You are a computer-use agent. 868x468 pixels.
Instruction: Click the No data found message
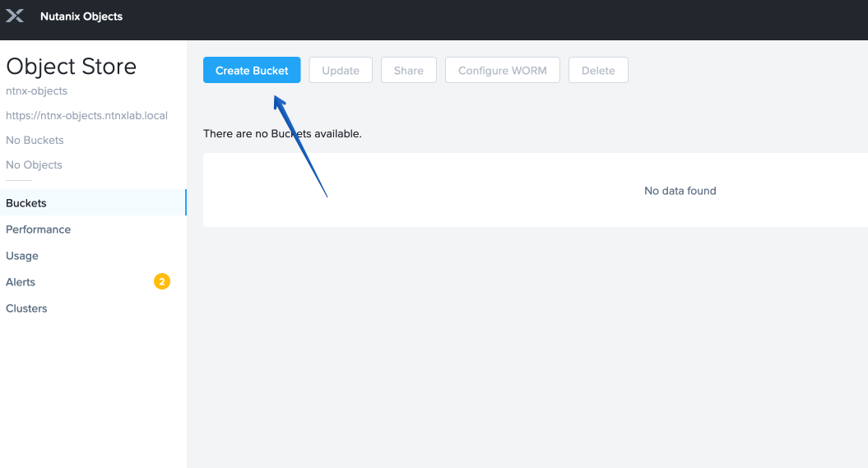(680, 191)
